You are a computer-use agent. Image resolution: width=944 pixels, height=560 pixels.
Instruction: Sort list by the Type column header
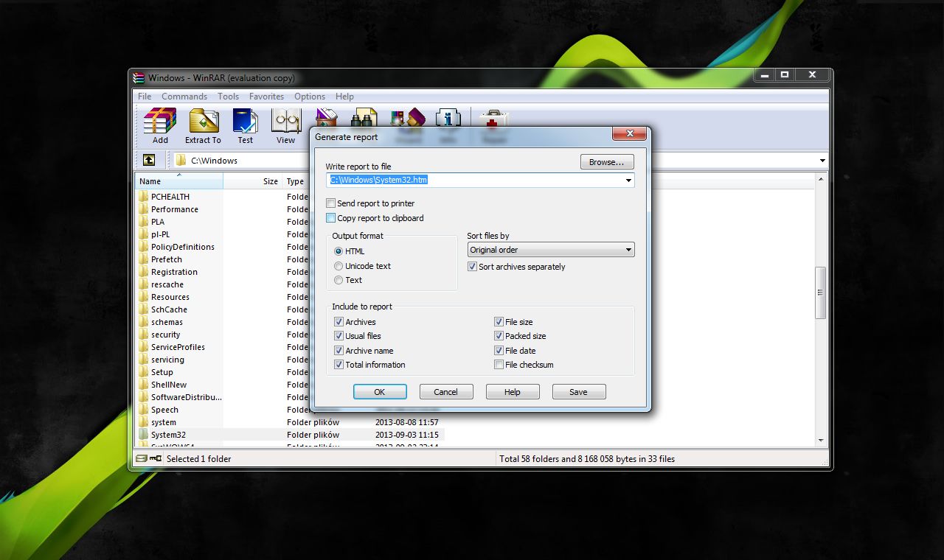click(296, 181)
